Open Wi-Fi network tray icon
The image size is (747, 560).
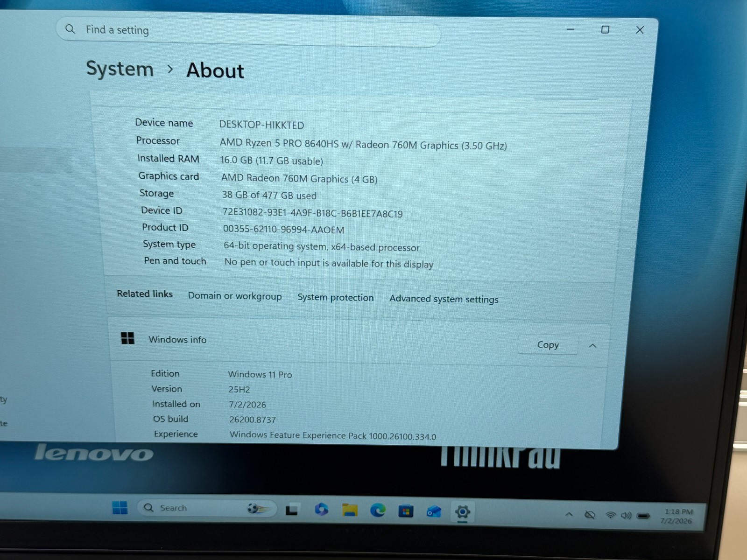point(610,515)
